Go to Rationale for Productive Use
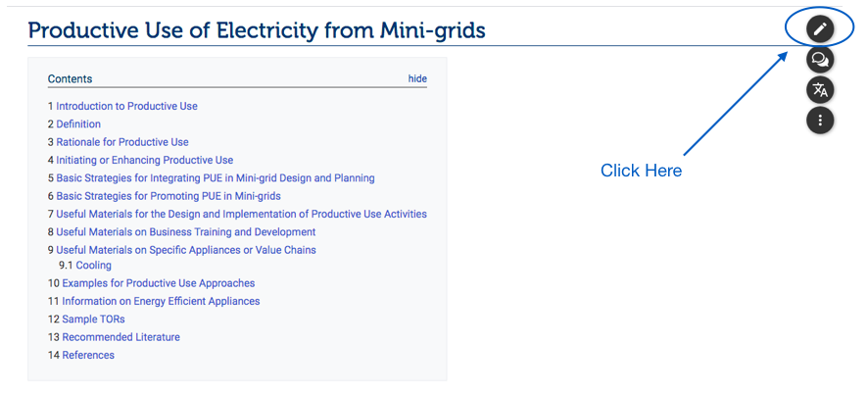 (x=122, y=142)
